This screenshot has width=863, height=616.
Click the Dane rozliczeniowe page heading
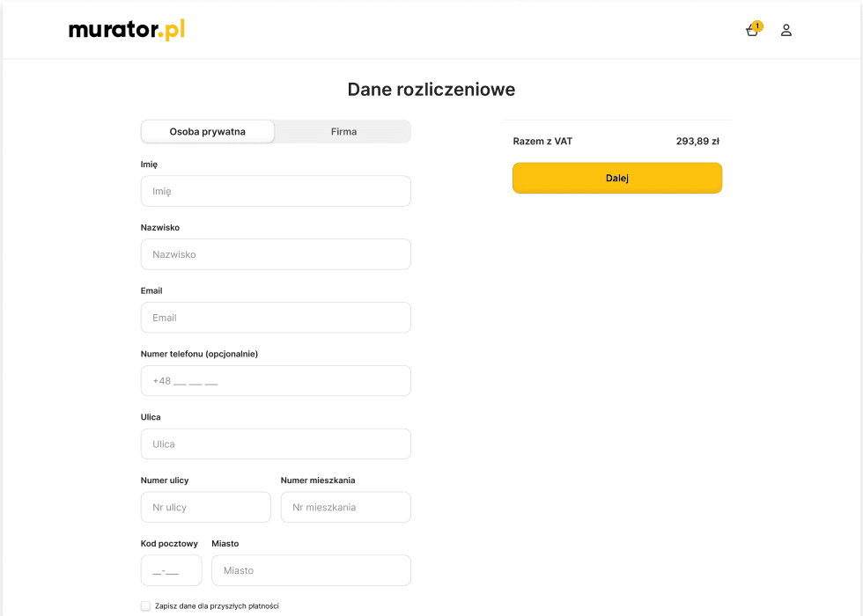431,89
